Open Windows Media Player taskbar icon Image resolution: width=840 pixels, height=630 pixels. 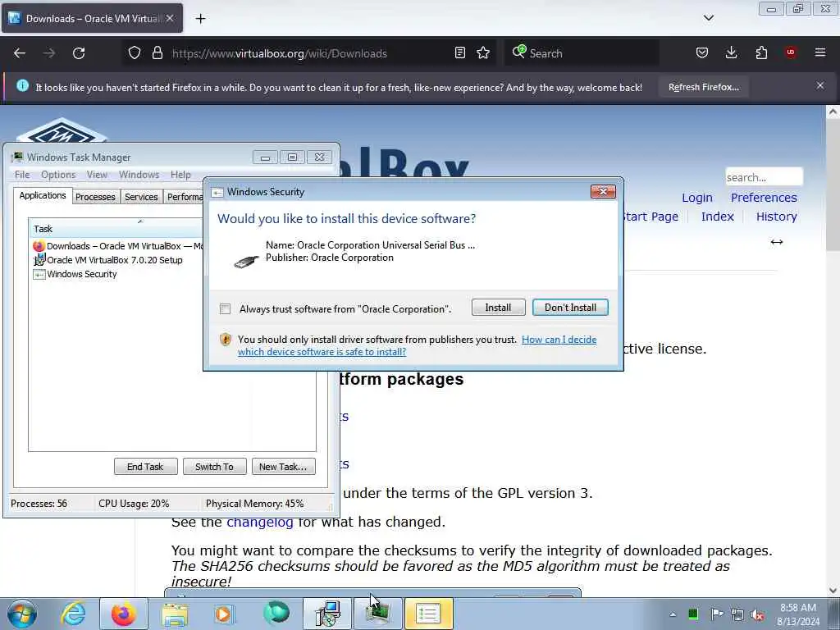[x=224, y=614]
